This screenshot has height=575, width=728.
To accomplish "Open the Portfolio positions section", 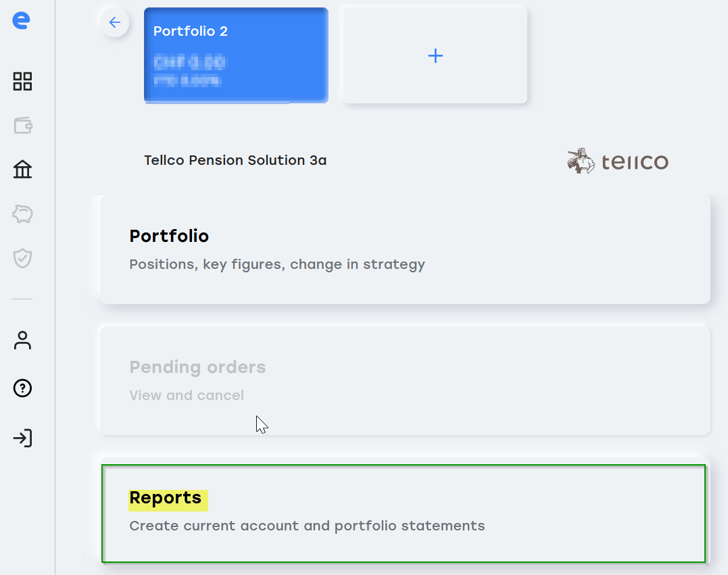I will 405,250.
